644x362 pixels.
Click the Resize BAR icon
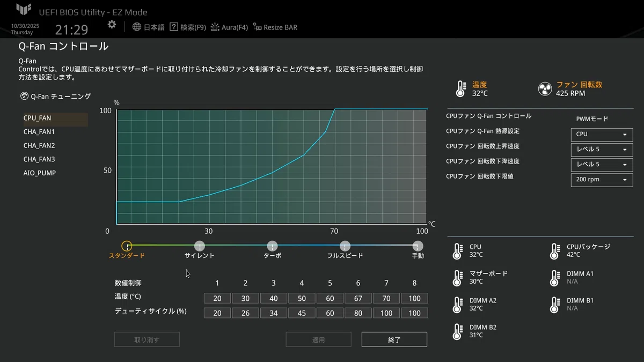point(258,27)
